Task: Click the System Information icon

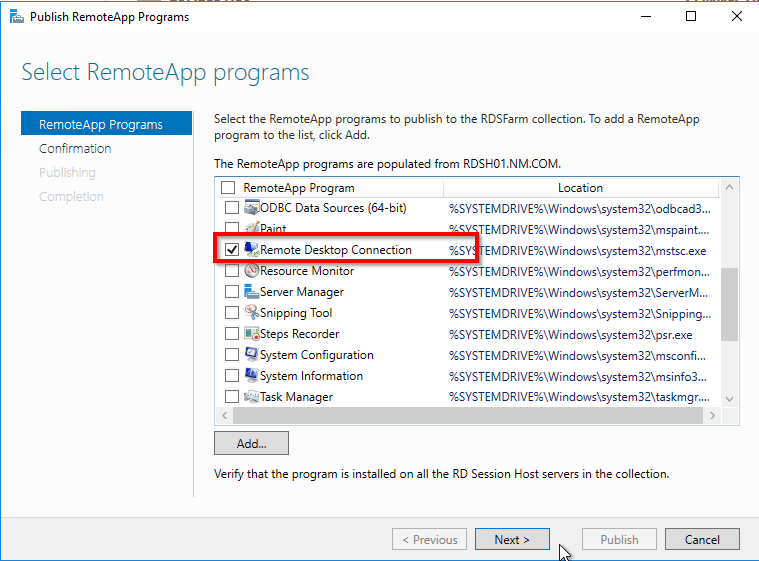Action: 252,376
